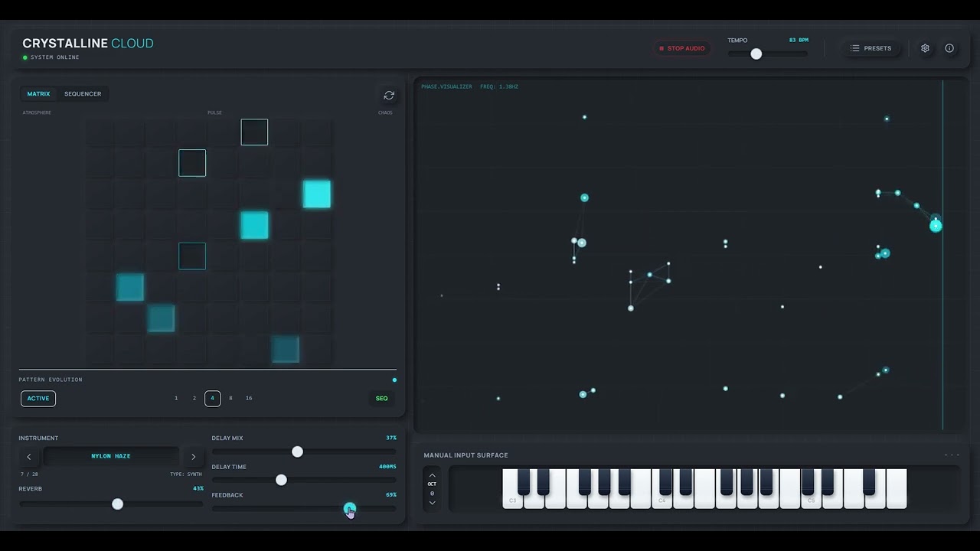
Task: Click the Chaos label above the matrix
Action: pyautogui.click(x=385, y=112)
